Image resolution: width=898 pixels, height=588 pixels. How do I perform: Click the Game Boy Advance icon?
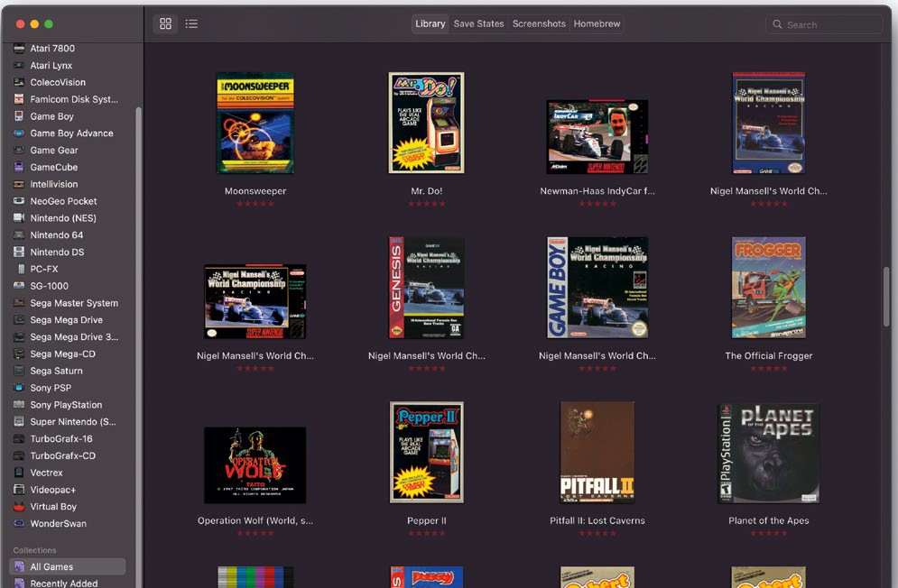click(x=19, y=133)
